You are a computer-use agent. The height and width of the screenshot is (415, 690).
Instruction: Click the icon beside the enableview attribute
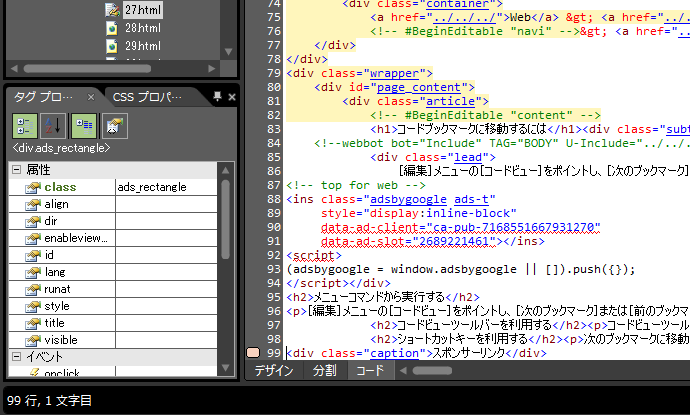[33, 239]
